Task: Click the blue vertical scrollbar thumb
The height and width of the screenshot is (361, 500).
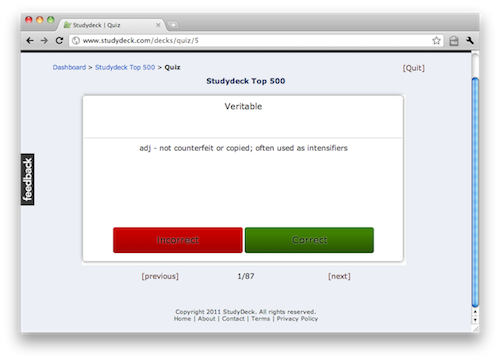Action: point(475,192)
